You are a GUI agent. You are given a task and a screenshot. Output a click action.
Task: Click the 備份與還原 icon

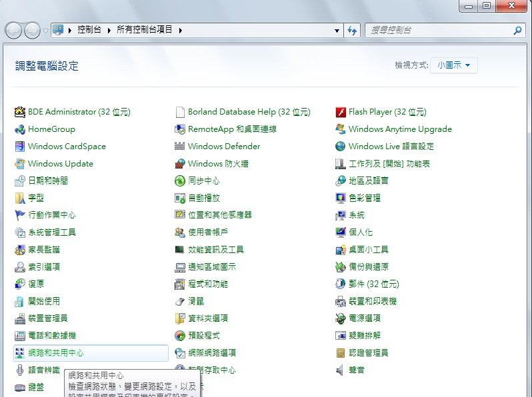tap(340, 267)
